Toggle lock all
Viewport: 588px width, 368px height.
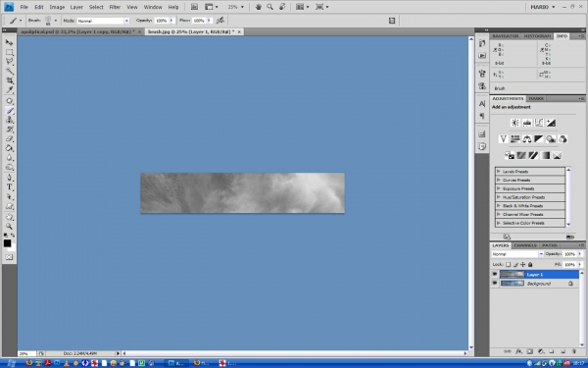(530, 264)
